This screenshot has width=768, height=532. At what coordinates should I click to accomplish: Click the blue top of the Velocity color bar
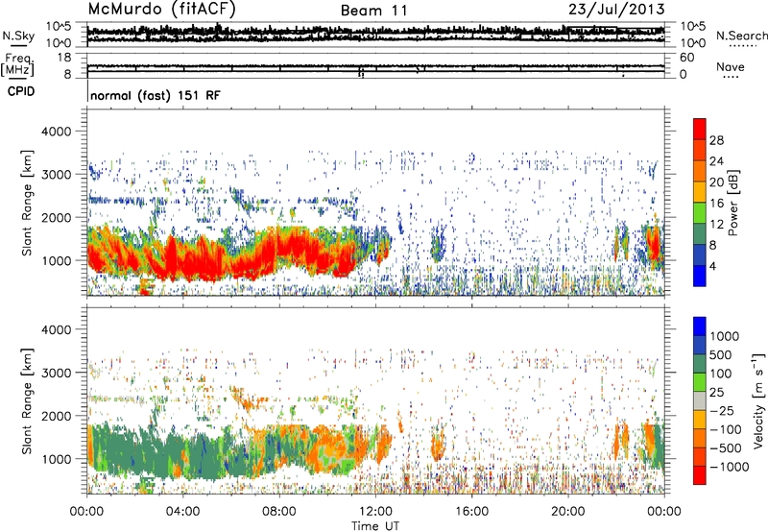(x=700, y=326)
